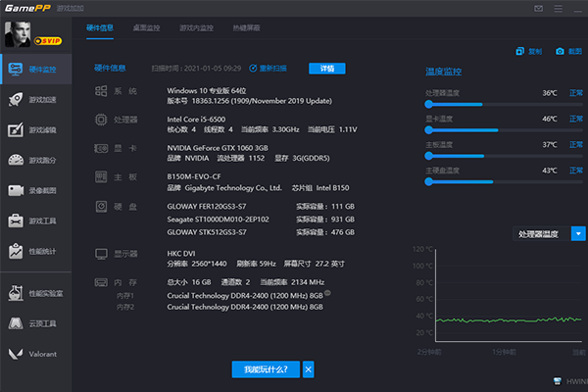This screenshot has height=392, width=588.
Task: Click the small bubble icon after 内存1 entry
Action: [327, 293]
